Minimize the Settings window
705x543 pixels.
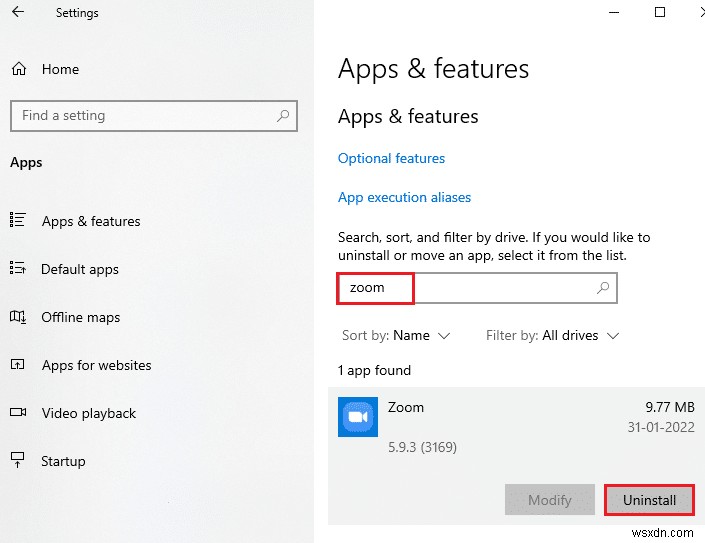[614, 13]
